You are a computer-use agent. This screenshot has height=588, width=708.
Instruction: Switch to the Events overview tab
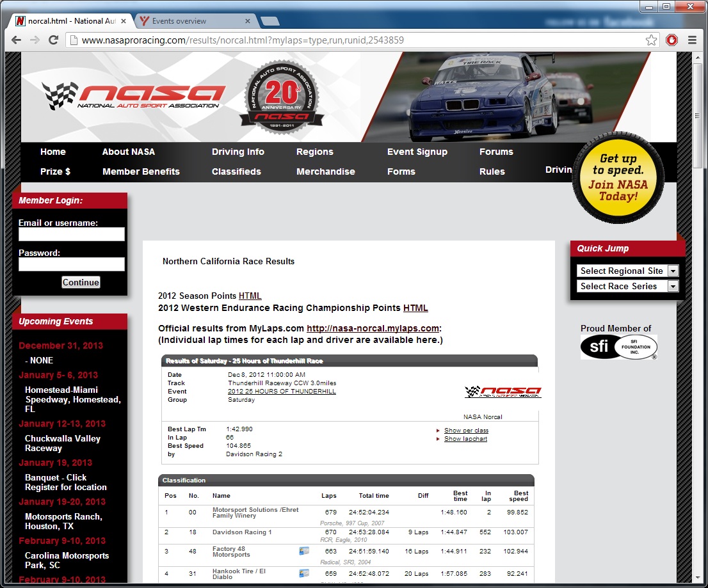[194, 21]
